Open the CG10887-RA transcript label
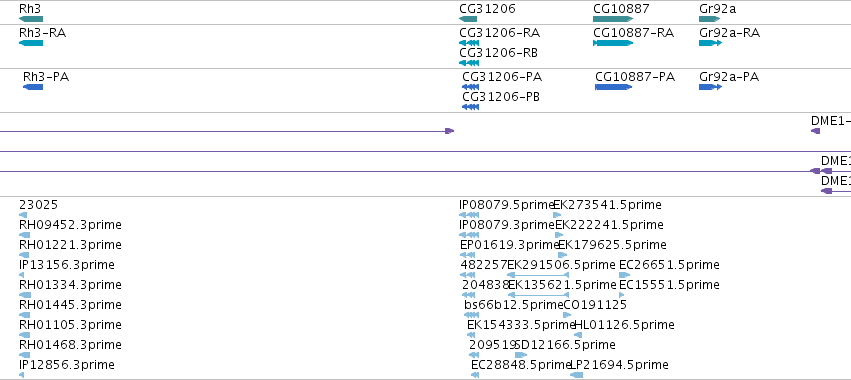 click(633, 33)
